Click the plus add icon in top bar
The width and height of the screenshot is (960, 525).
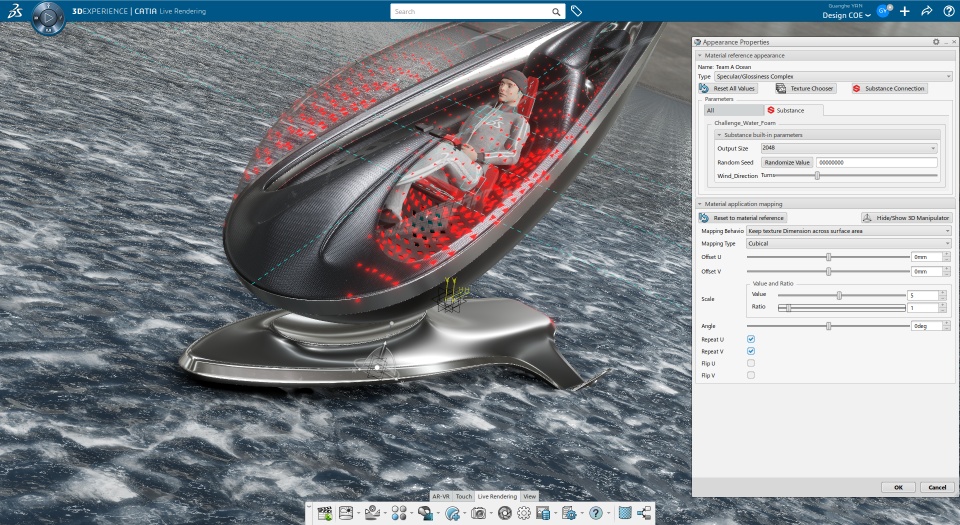[905, 11]
